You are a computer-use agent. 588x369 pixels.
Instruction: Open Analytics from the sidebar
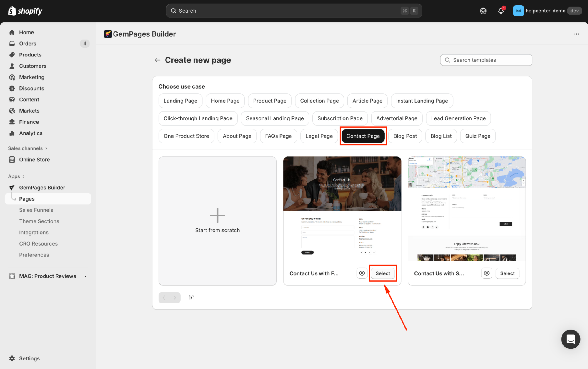coord(31,133)
